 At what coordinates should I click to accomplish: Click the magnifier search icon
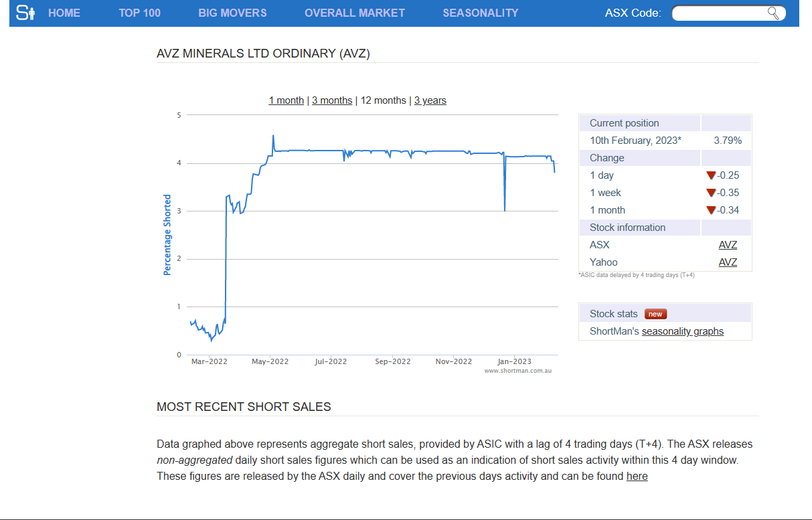pos(773,13)
